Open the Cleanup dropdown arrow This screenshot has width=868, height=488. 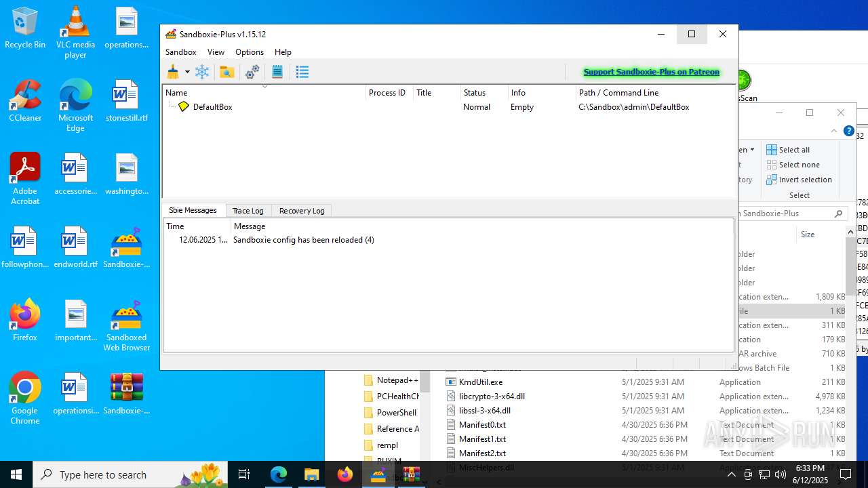tap(187, 72)
